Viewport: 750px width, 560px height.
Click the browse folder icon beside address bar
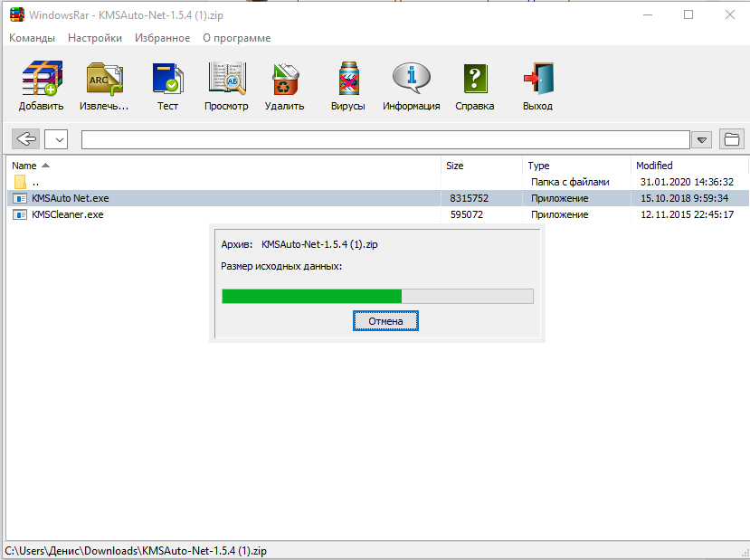coord(732,139)
